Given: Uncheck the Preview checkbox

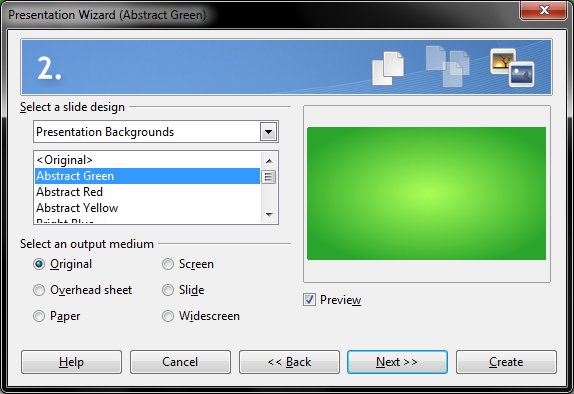Looking at the screenshot, I should [x=309, y=300].
